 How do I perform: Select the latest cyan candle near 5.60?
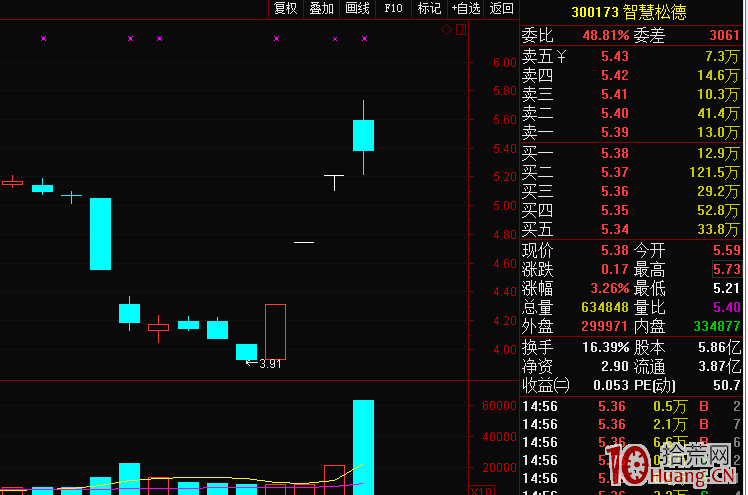(x=364, y=135)
